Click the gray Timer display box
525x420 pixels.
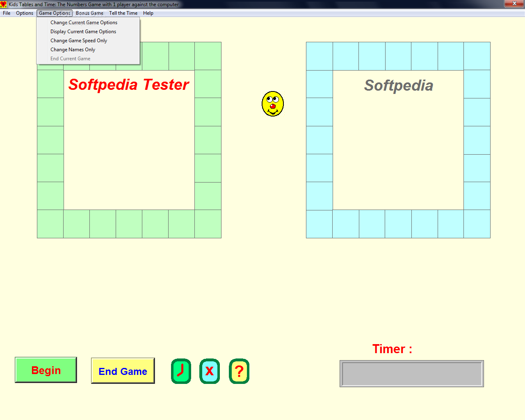coord(412,374)
